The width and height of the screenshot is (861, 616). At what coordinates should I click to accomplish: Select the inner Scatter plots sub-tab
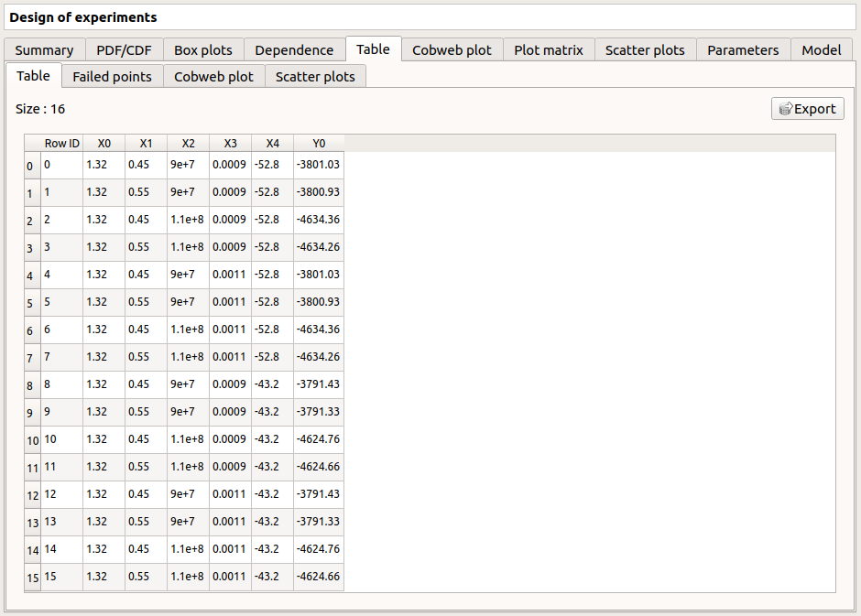[x=315, y=76]
